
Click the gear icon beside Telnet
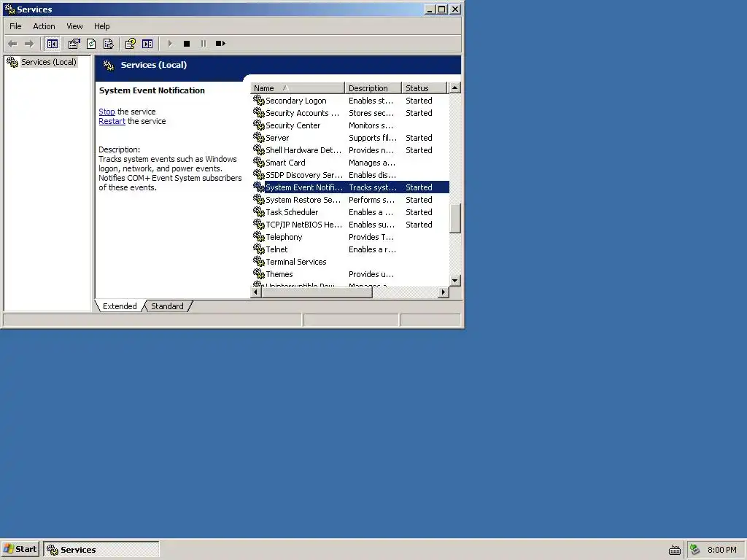tap(259, 249)
